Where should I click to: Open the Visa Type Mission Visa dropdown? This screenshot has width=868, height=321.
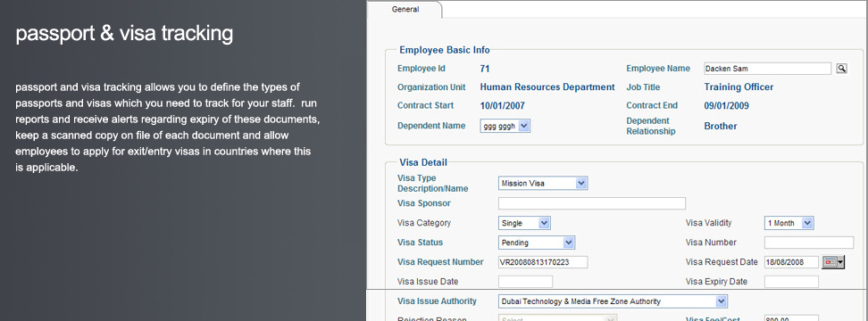[543, 183]
